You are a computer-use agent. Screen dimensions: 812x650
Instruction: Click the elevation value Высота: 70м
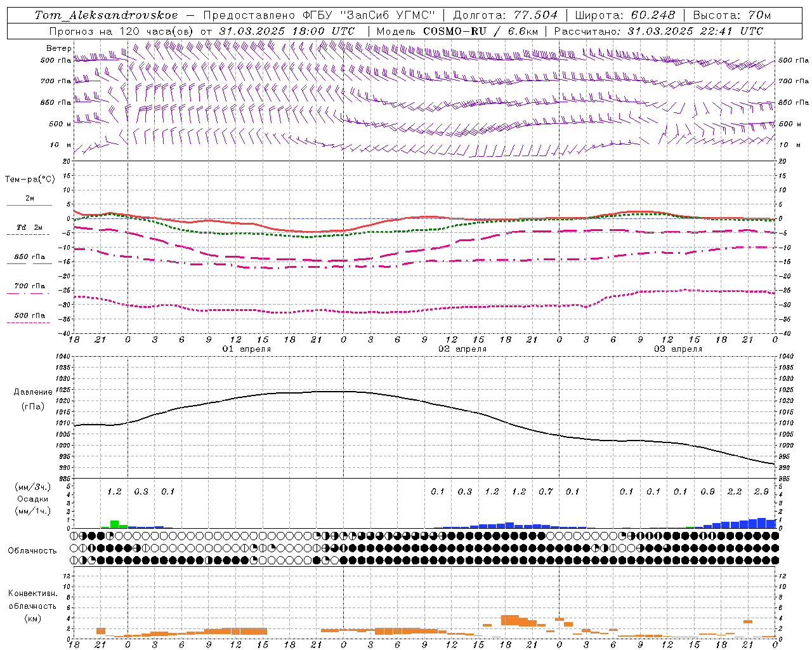[x=732, y=15]
